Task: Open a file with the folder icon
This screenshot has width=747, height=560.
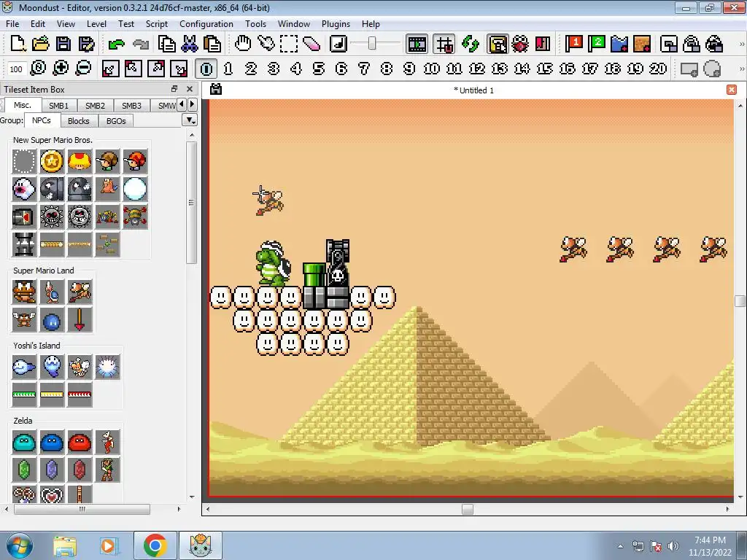Action: pos(41,44)
